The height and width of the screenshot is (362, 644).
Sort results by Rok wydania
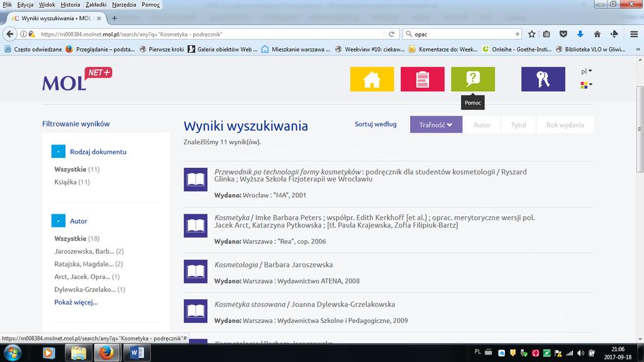(x=565, y=125)
